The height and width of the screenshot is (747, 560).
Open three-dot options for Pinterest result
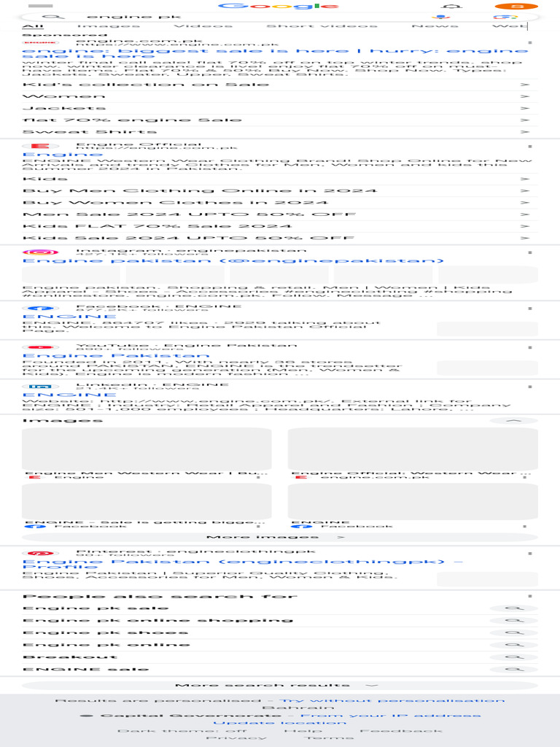pyautogui.click(x=530, y=554)
